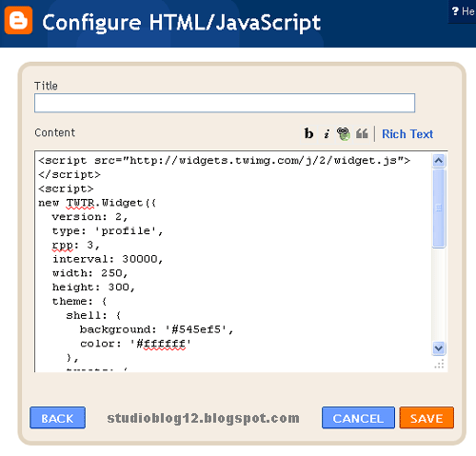
Task: Click the text "new TWTR.Widget({"
Action: coord(97,203)
